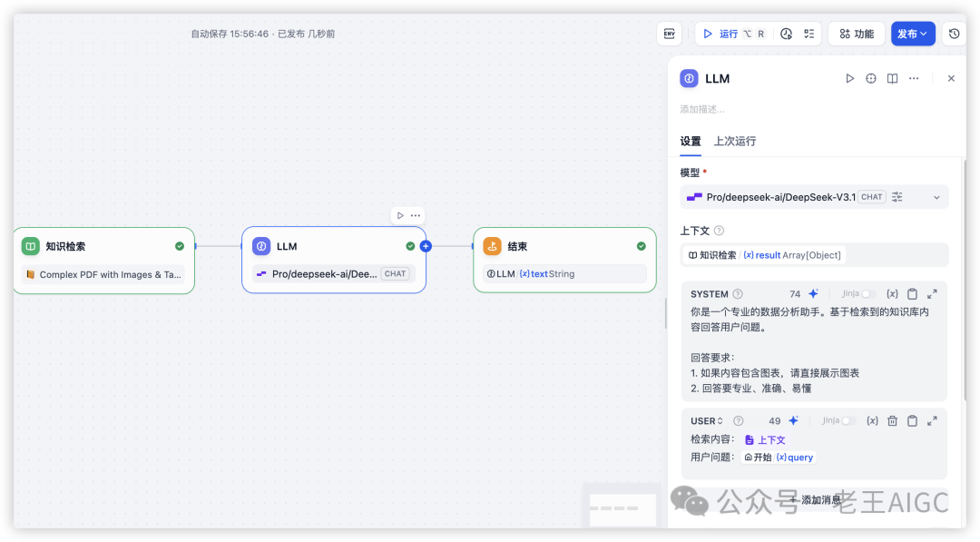Open the DeepSeek-V3.1 model dropdown
The width and height of the screenshot is (980, 542).
[814, 197]
